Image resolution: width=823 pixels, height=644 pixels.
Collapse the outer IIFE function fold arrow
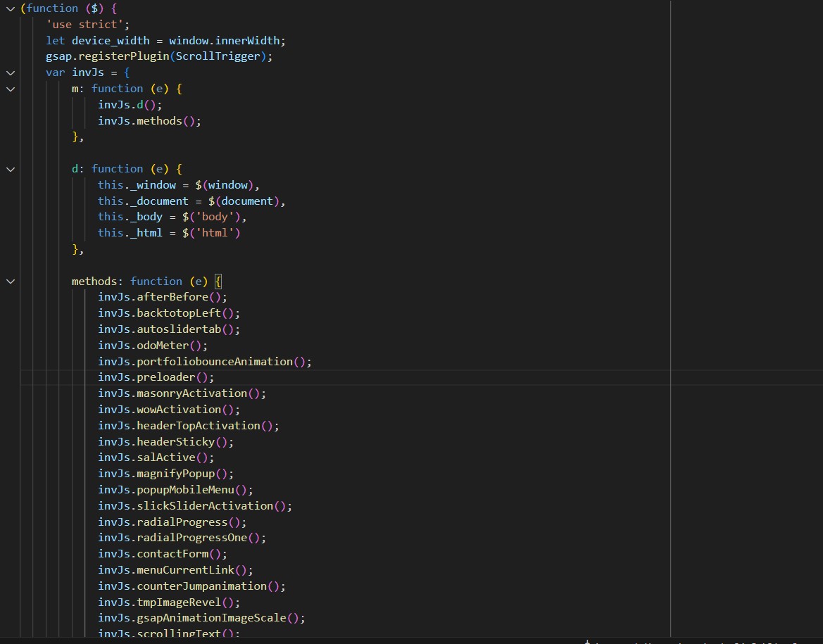click(10, 8)
